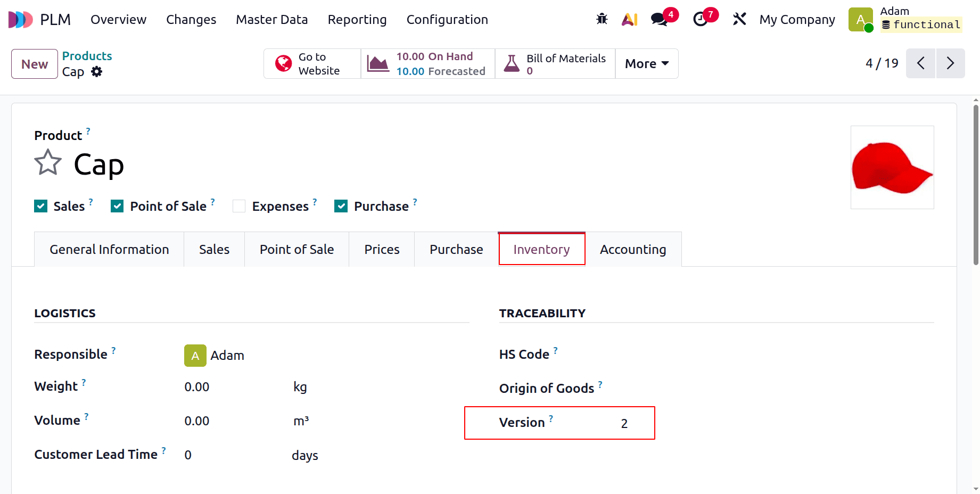This screenshot has width=980, height=494.
Task: Click Adam's avatar in Responsible field
Action: click(195, 356)
